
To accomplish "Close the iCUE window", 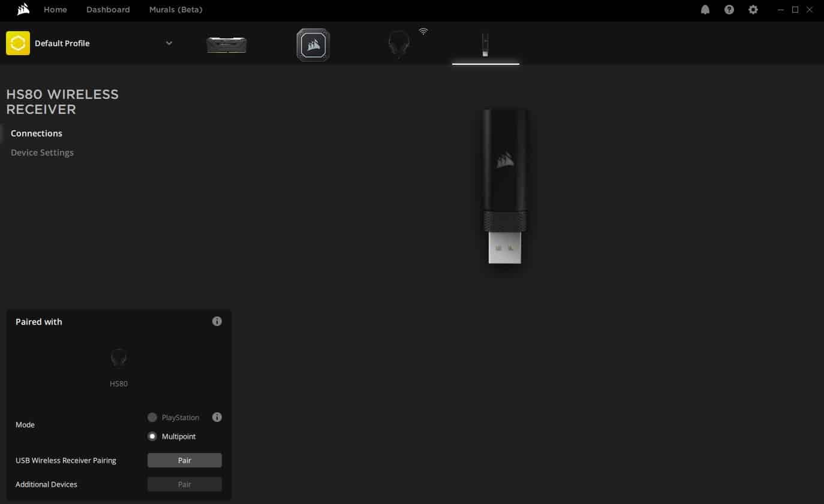I will [810, 10].
